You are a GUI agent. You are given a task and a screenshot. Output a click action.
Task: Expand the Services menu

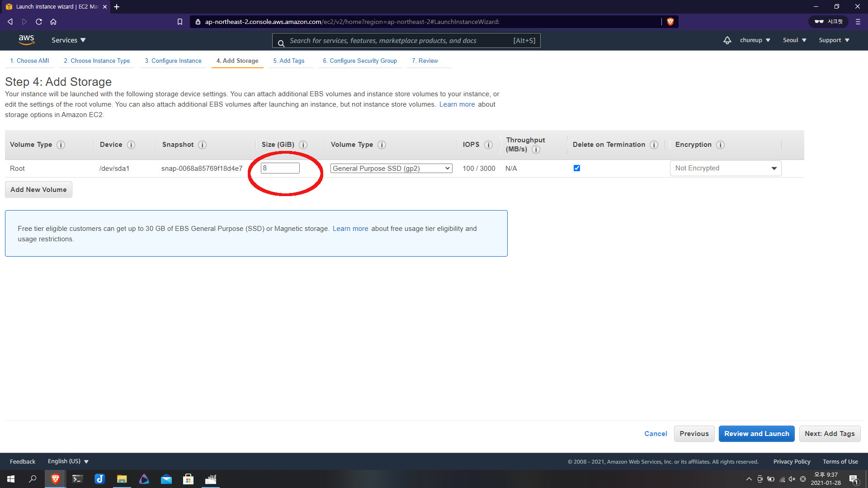pos(68,40)
